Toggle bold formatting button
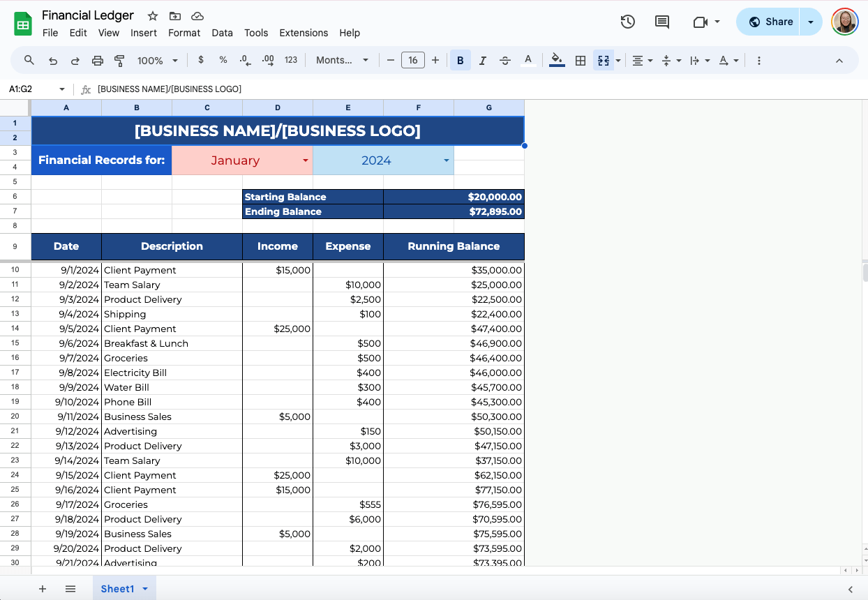This screenshot has height=600, width=868. pos(460,61)
